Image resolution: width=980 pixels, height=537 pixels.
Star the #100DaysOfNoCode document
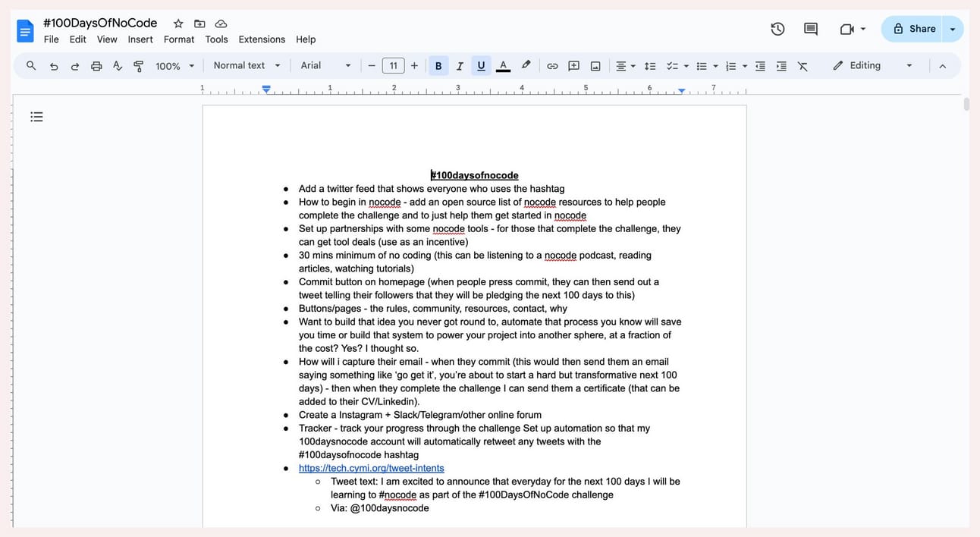178,24
